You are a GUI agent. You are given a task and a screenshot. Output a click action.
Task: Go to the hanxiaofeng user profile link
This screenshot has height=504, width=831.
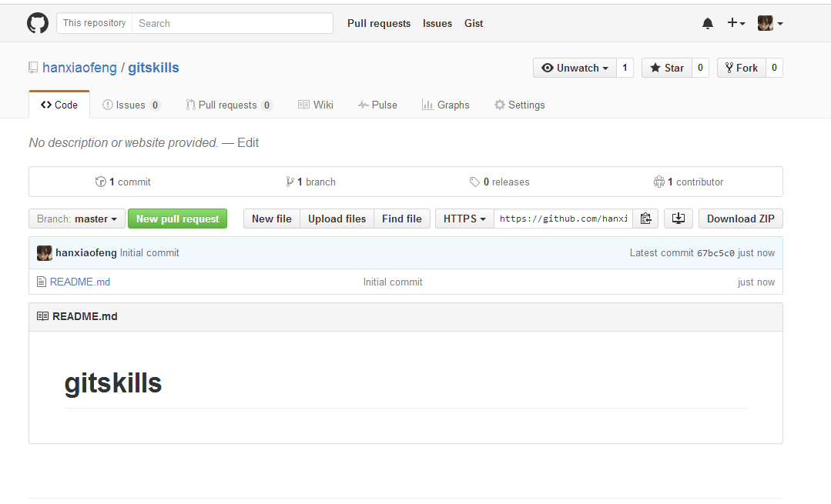coord(79,68)
